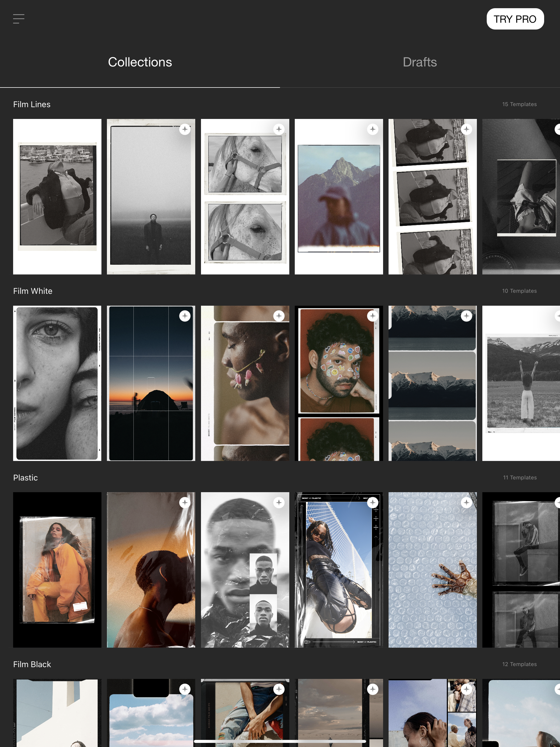
Task: Tap pro badge on clouds Film Black template
Action: click(x=185, y=689)
